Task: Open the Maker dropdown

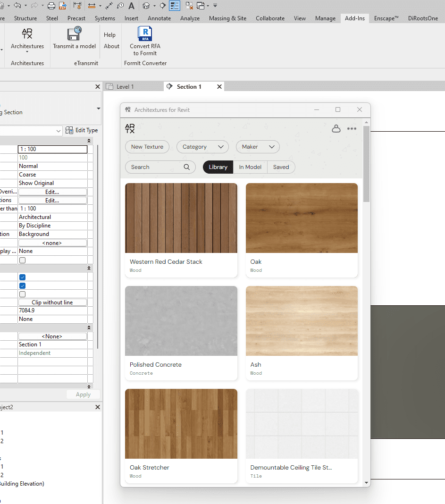Action: [258, 147]
